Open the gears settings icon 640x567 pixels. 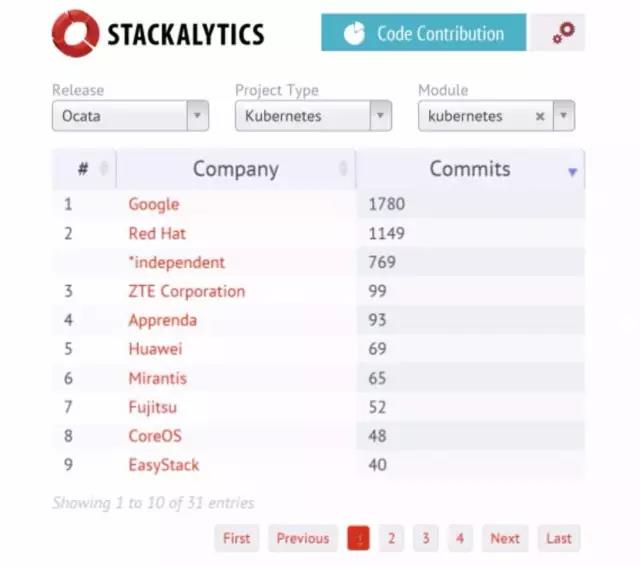[x=563, y=33]
